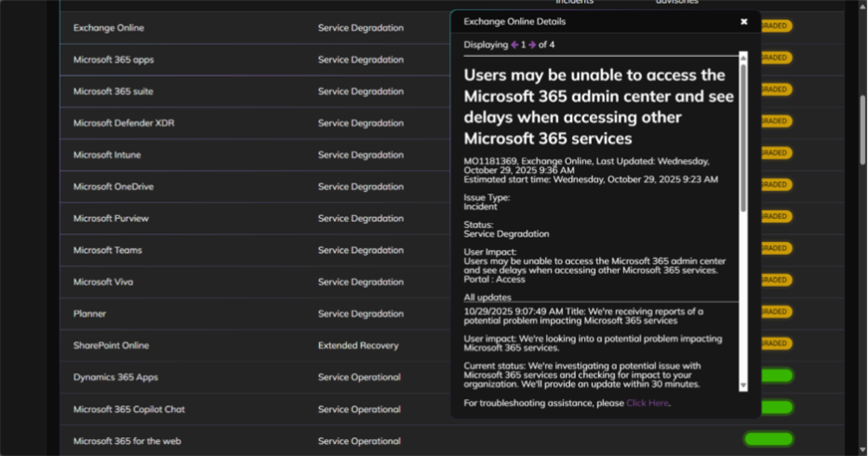Click green status badge for Microsoft 365 Copilot Chat
This screenshot has height=456, width=868.
(x=777, y=408)
